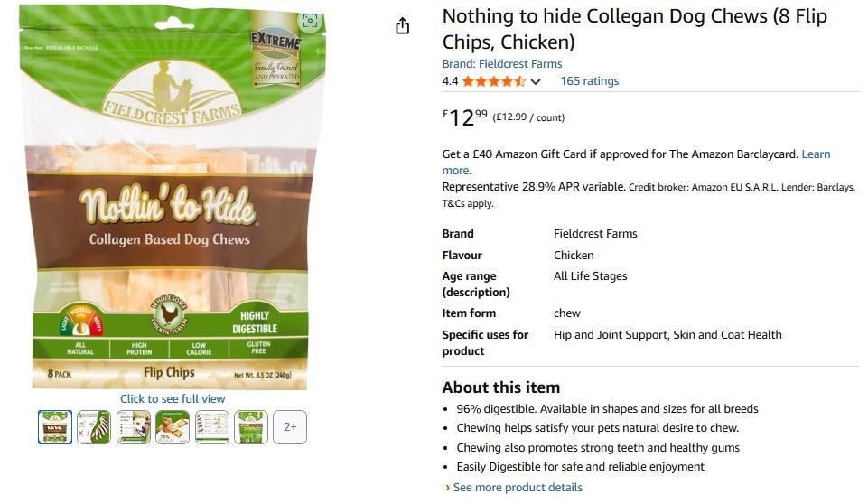The width and height of the screenshot is (868, 504).
Task: Open the '2+' more images thumbnail
Action: (x=290, y=427)
